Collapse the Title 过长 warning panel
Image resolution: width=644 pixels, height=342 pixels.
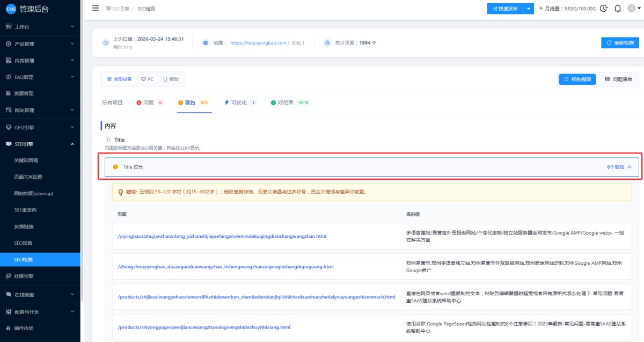[x=629, y=167]
